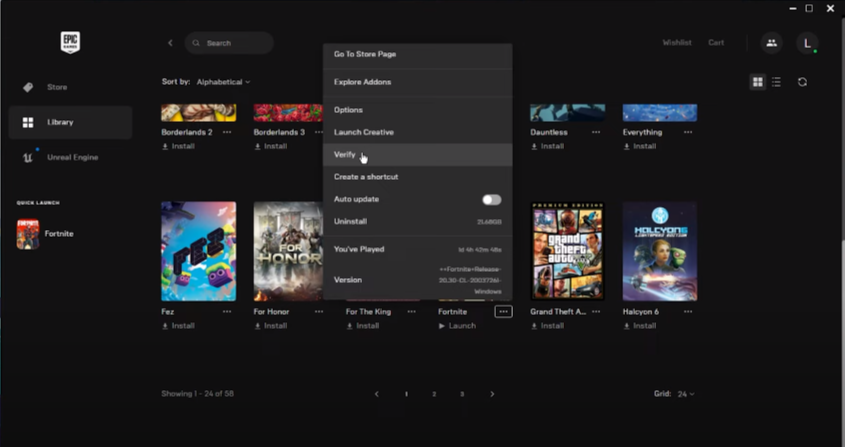Go to previous page arrow

pos(377,394)
